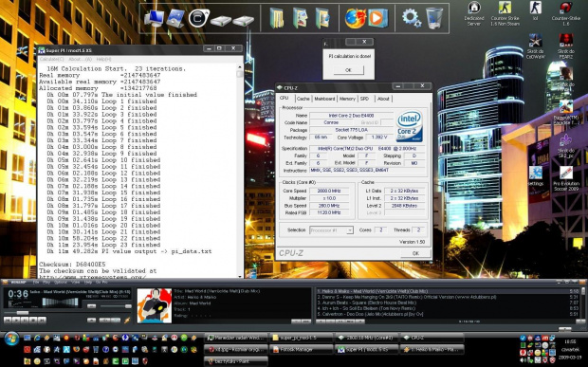The width and height of the screenshot is (588, 367).
Task: Click the Super PI vertical scrollbar
Action: (240, 171)
